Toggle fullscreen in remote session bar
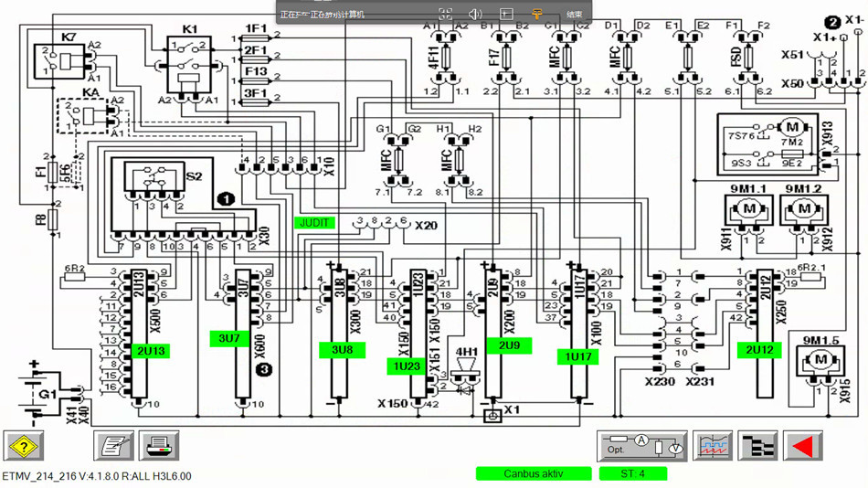This screenshot has width=868, height=488. pyautogui.click(x=445, y=14)
